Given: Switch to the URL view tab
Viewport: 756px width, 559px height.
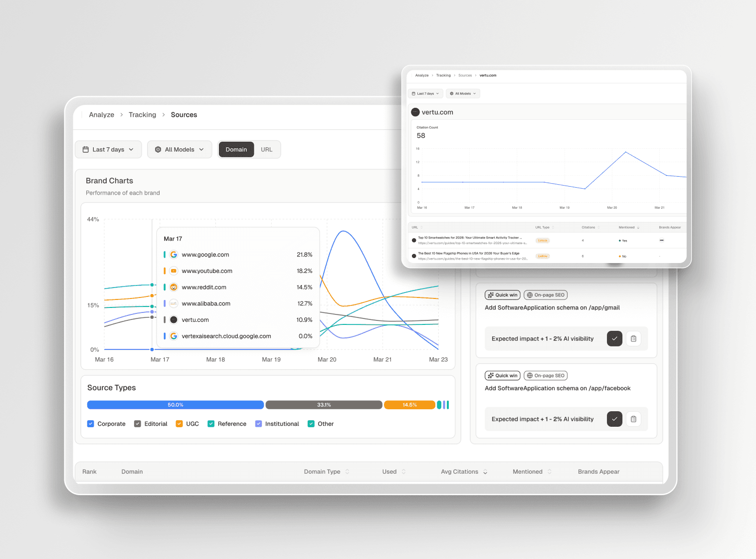Looking at the screenshot, I should (267, 149).
